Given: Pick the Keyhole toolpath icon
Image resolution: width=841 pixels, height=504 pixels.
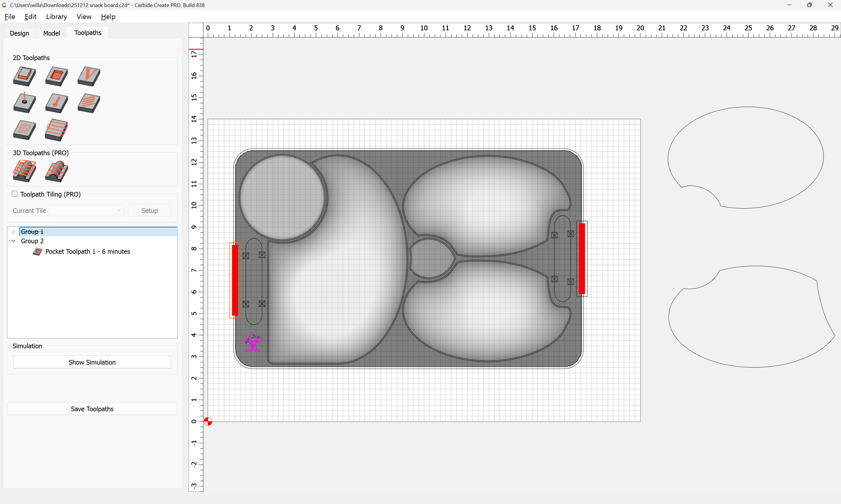Looking at the screenshot, I should (56, 103).
